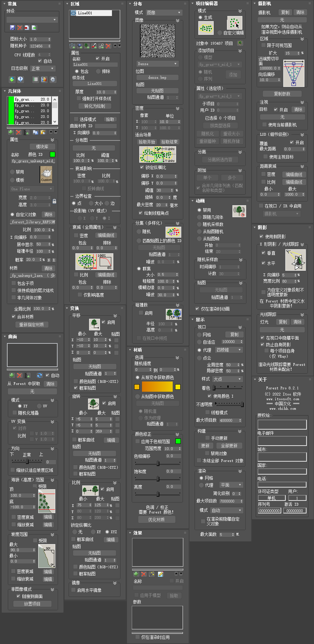Delete area with red X in 区域 panel
Viewport: 314px width, 644px height.
point(108,46)
